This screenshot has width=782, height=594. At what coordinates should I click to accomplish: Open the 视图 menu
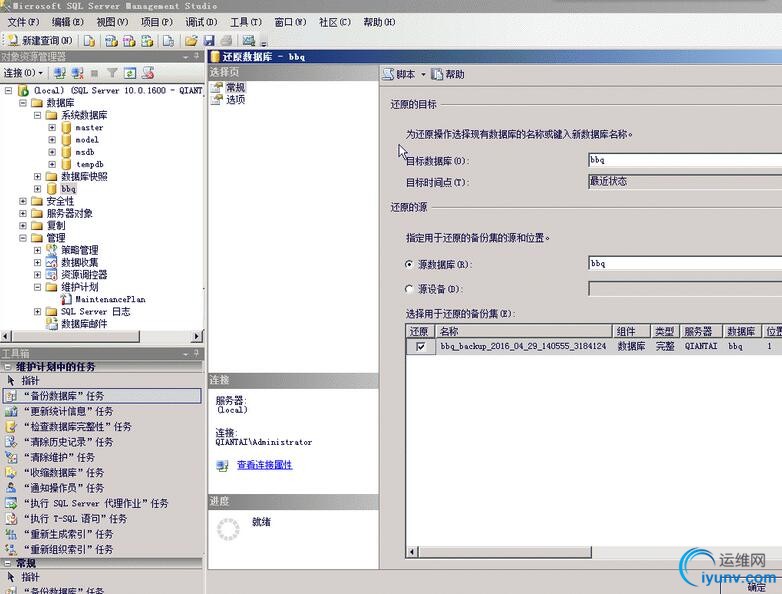112,22
